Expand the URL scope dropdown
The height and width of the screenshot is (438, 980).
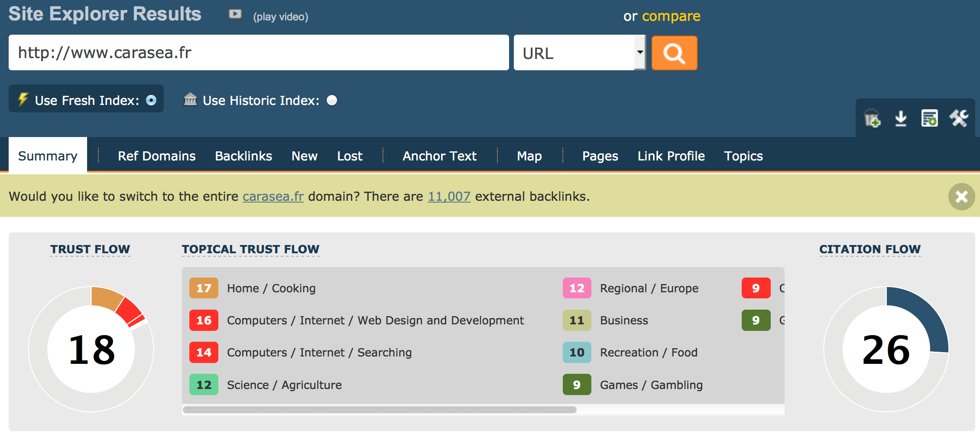[x=580, y=52]
